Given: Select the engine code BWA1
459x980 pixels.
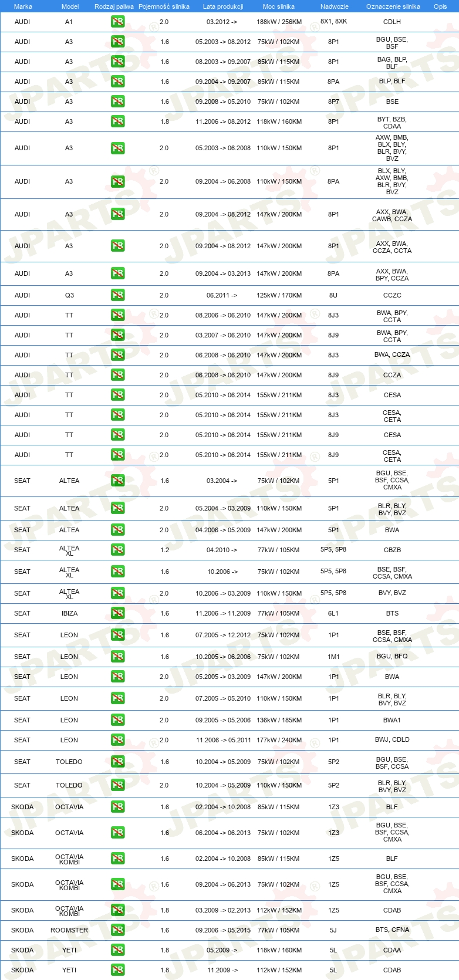Looking at the screenshot, I should [x=392, y=720].
